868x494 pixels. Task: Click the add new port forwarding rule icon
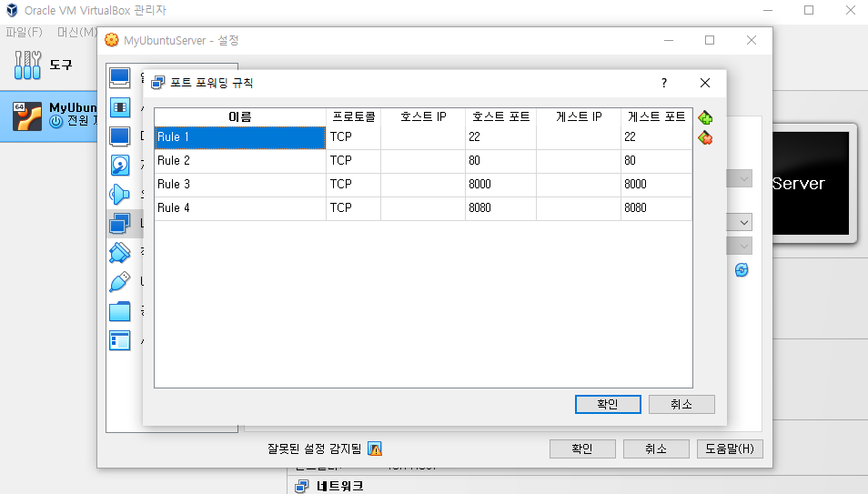(x=705, y=117)
